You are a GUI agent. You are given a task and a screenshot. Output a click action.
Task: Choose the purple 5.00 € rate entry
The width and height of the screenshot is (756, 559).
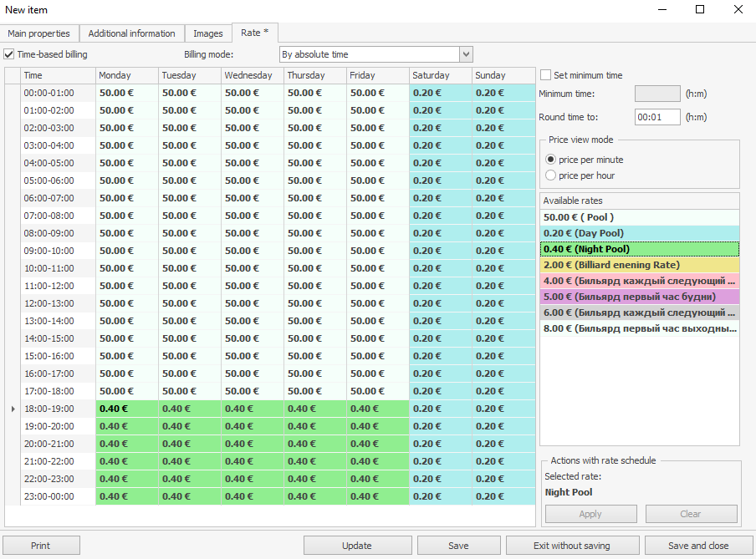(x=639, y=297)
